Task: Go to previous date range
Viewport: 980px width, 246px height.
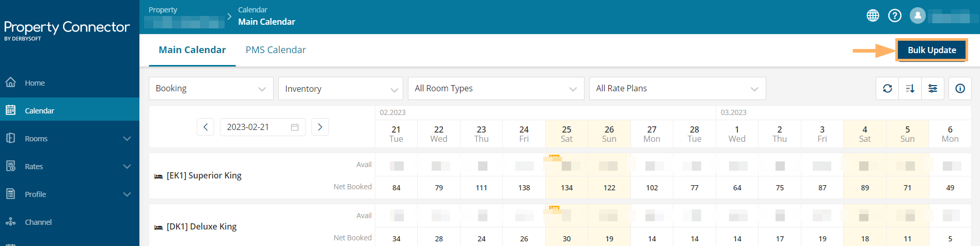Action: 206,127
